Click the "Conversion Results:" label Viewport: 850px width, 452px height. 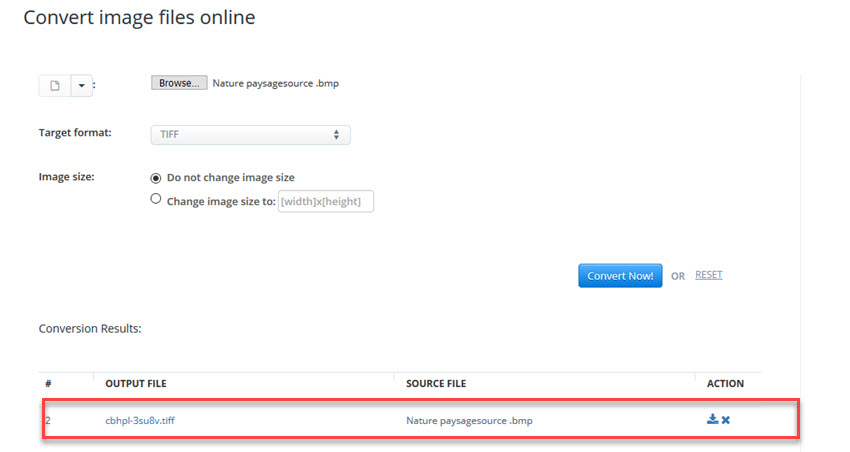[90, 328]
